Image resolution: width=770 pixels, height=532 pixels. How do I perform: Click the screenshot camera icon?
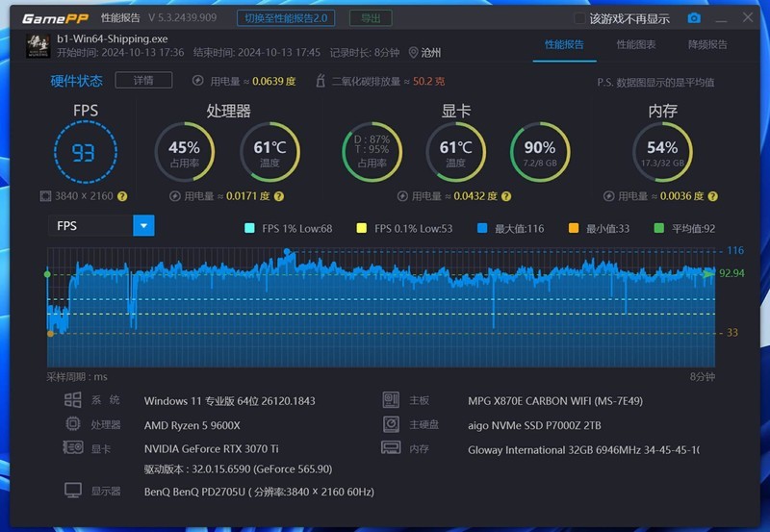[694, 18]
